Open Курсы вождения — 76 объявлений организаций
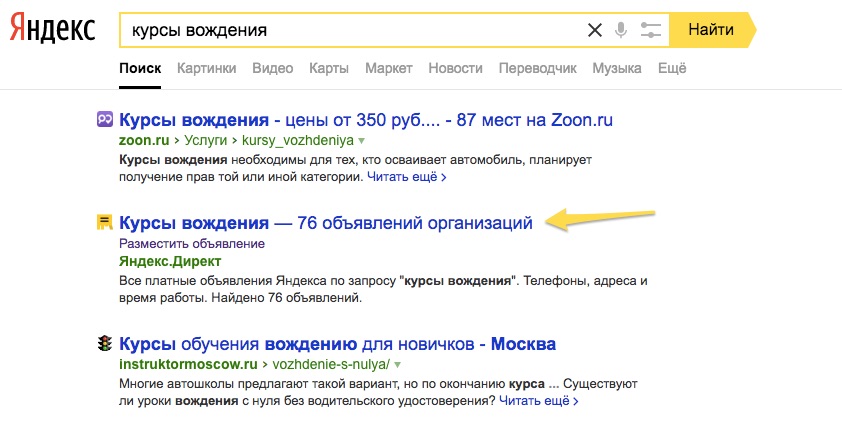 pyautogui.click(x=325, y=222)
